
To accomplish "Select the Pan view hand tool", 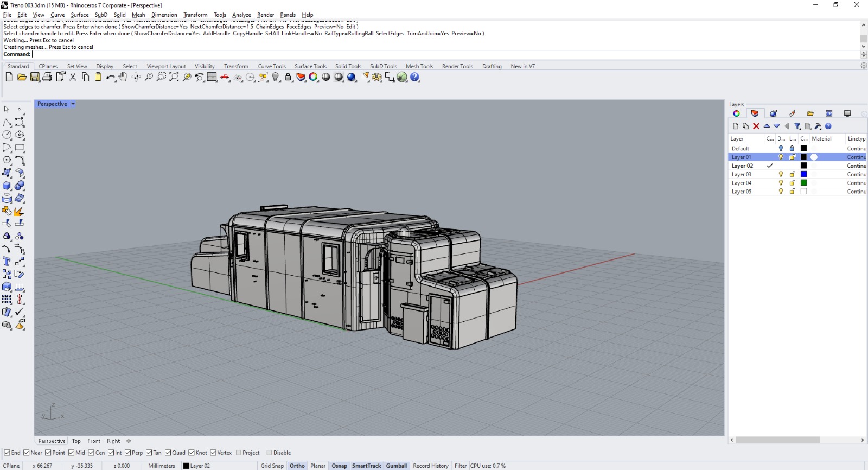I will pos(123,77).
